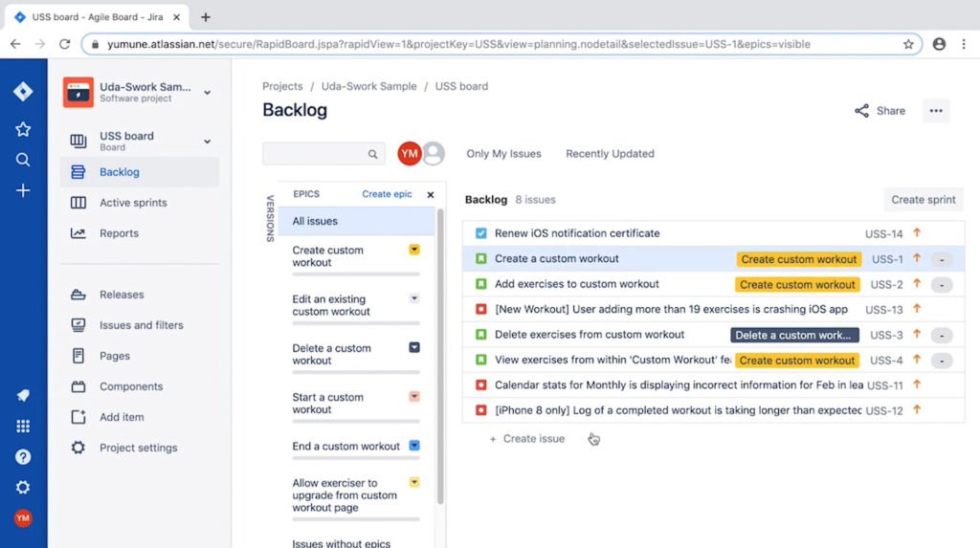Open browser profile account icon
Image resolution: width=980 pixels, height=548 pixels.
(x=939, y=44)
